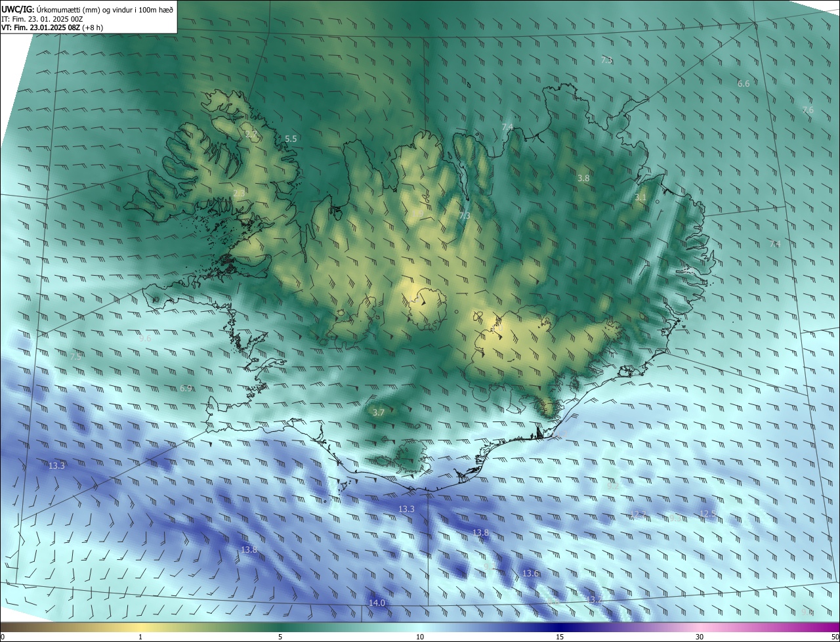Click the 0 tick on the color scale
840x642 pixels.
pos(3,637)
